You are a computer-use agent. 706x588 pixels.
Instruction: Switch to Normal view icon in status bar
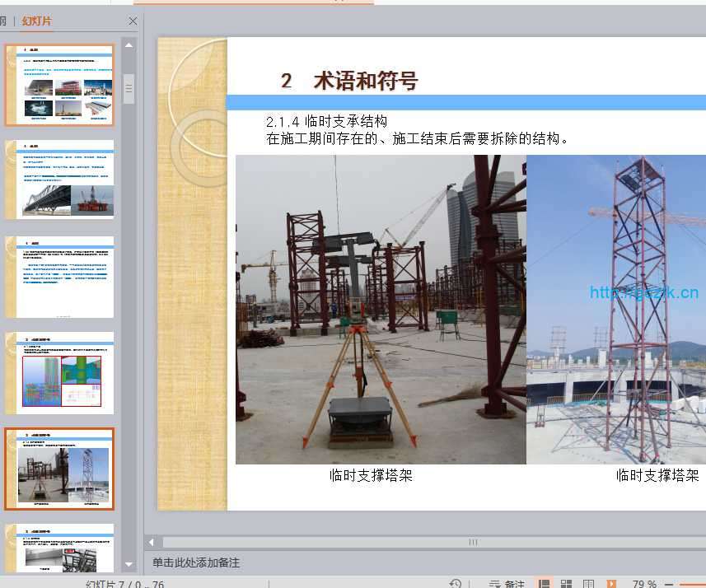(545, 584)
